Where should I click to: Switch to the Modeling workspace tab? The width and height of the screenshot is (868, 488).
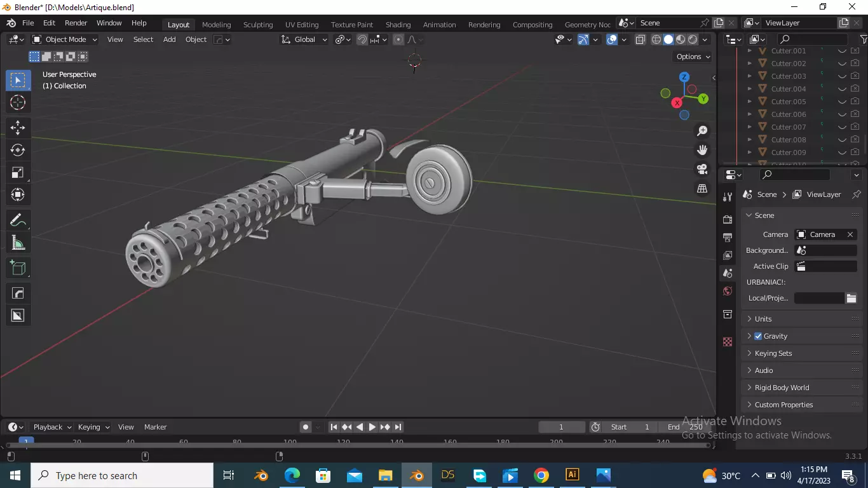coord(216,25)
